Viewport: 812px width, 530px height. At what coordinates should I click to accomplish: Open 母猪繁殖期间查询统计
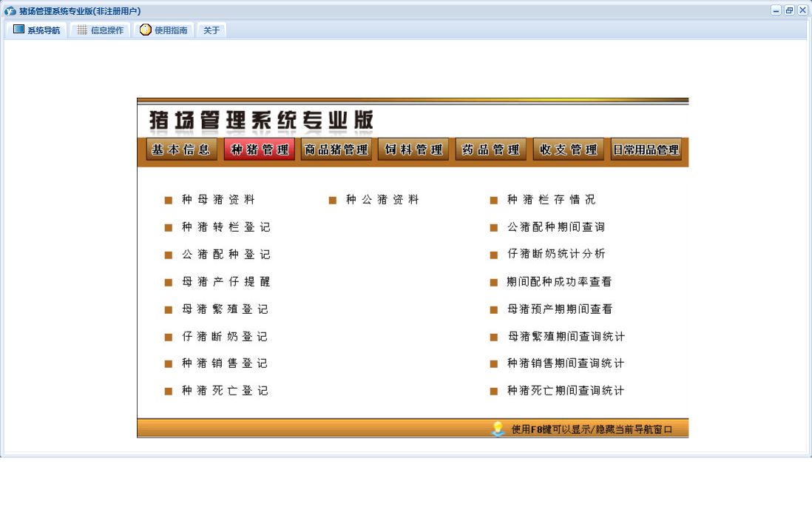[x=566, y=337]
